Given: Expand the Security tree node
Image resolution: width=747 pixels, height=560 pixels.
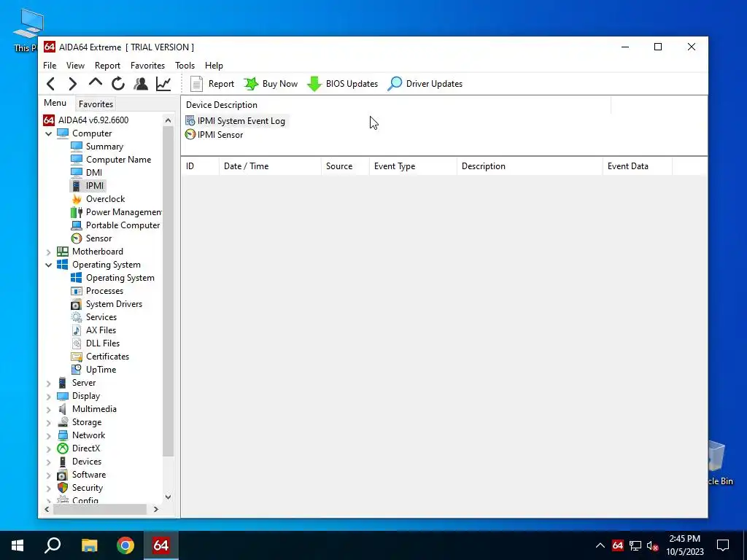Looking at the screenshot, I should [49, 488].
